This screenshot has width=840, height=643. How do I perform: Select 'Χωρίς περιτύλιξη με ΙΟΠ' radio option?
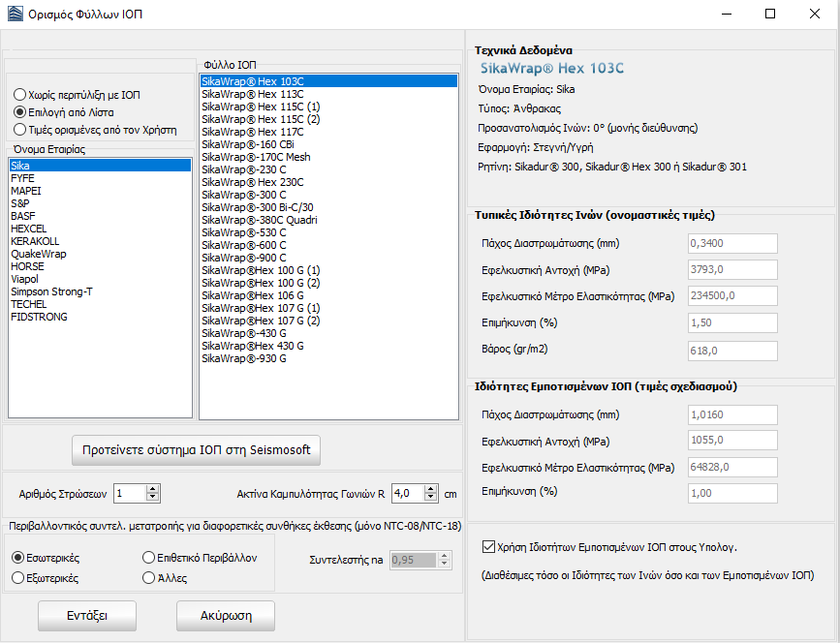coord(19,95)
